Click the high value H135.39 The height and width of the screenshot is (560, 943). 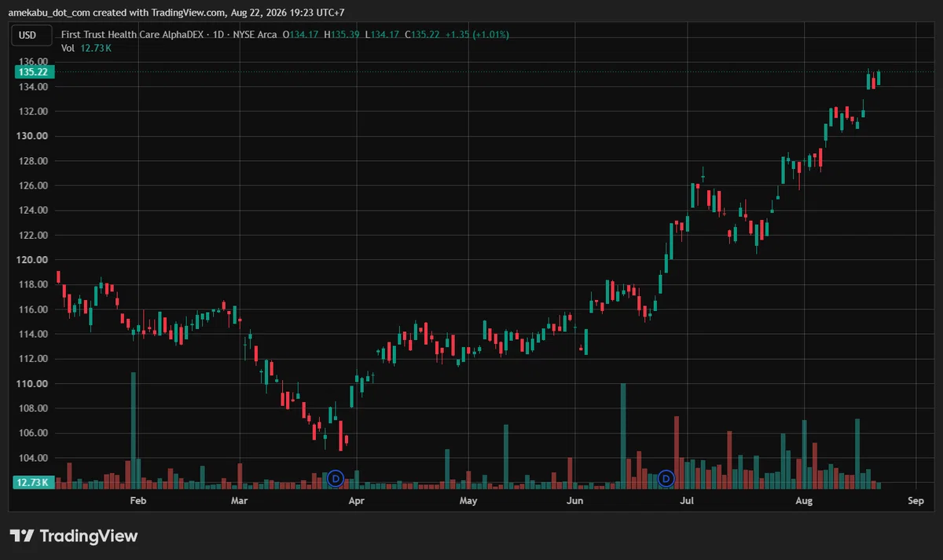[342, 35]
